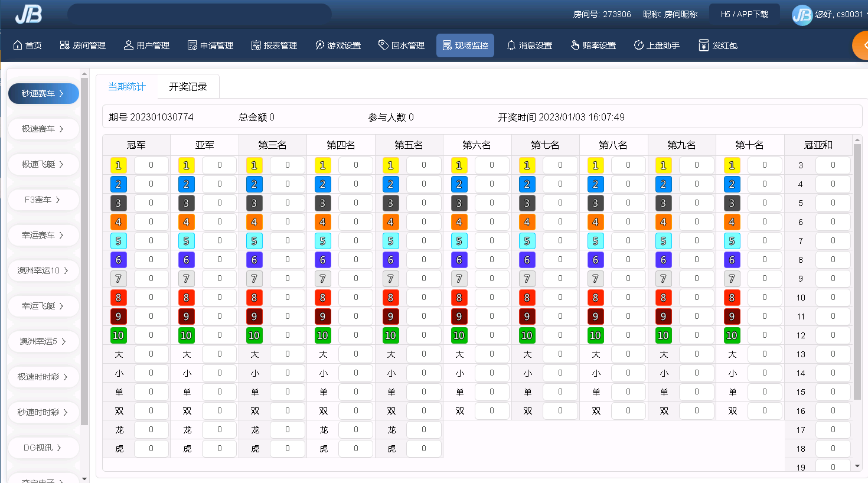Viewport: 868px width, 483px height.
Task: Click yellow number 1 swatch under 冠军
Action: (x=118, y=165)
